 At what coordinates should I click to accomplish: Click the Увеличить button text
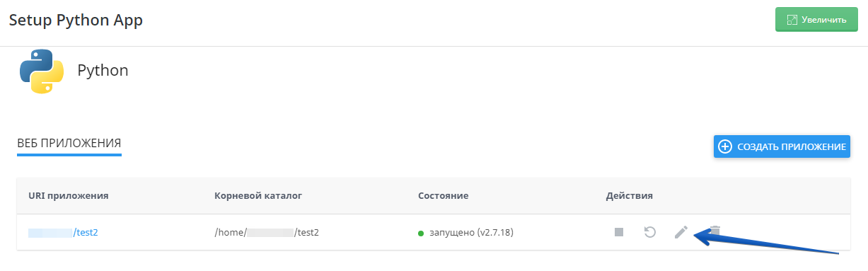824,20
